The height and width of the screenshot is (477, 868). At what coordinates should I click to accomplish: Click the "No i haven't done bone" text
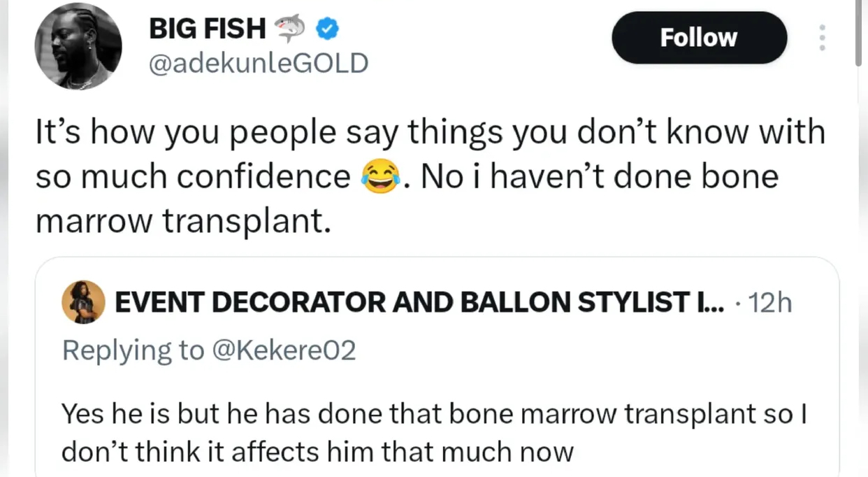point(600,177)
